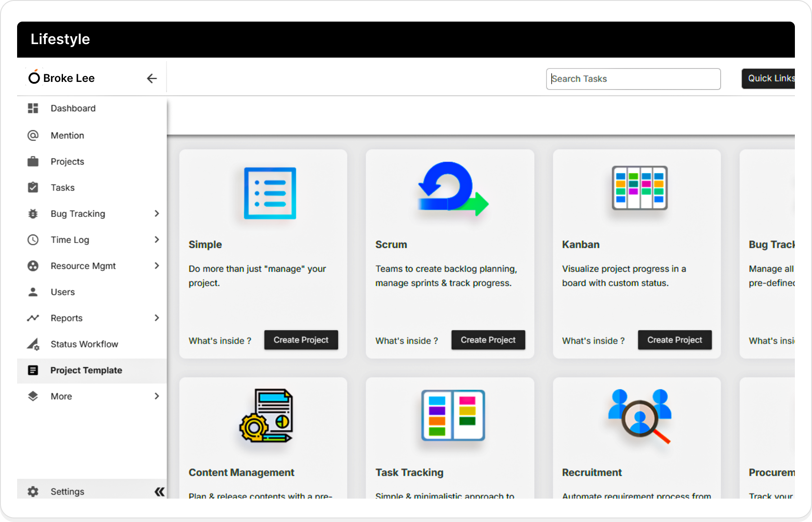Collapse sidebar with double chevron icon
Viewport: 812px width, 522px height.
pos(159,491)
